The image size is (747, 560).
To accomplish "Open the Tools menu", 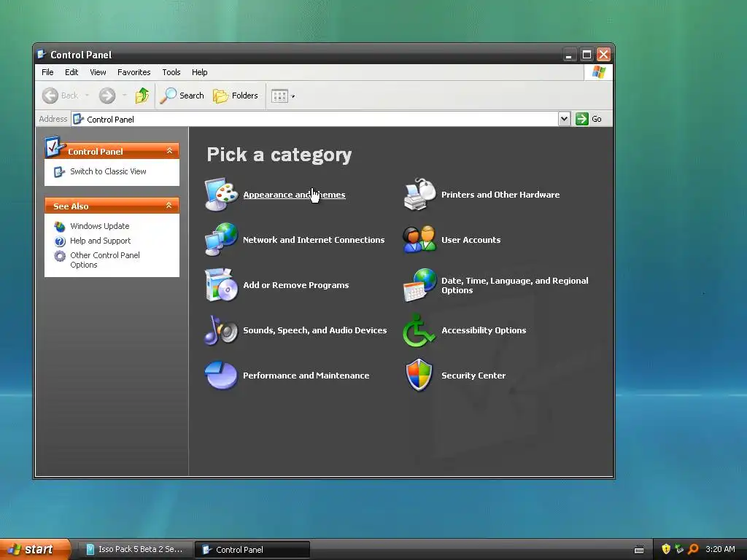I will (x=171, y=72).
